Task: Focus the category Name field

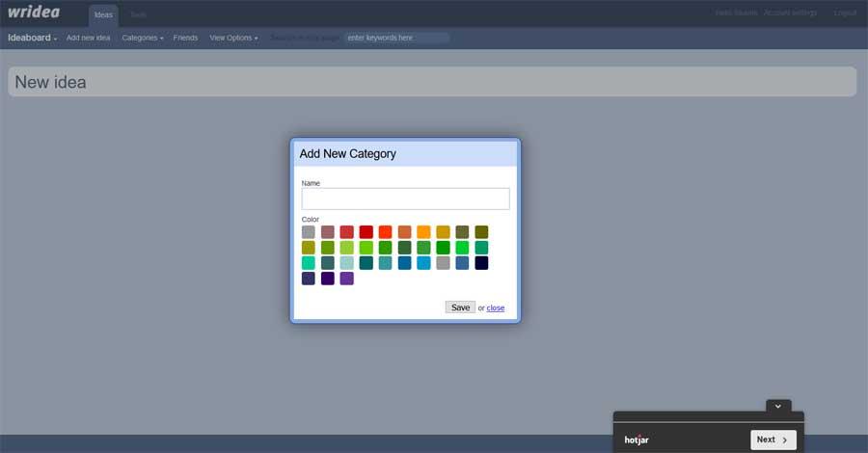Action: tap(405, 199)
